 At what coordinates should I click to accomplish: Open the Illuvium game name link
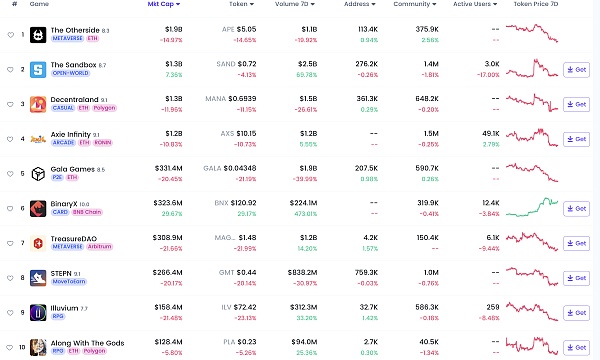(64, 308)
